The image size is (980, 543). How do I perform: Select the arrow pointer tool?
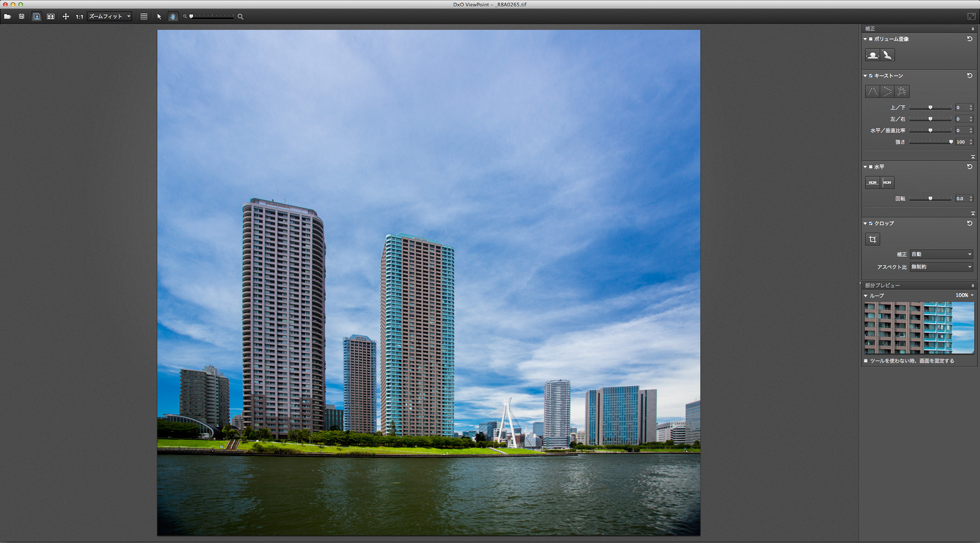point(159,16)
